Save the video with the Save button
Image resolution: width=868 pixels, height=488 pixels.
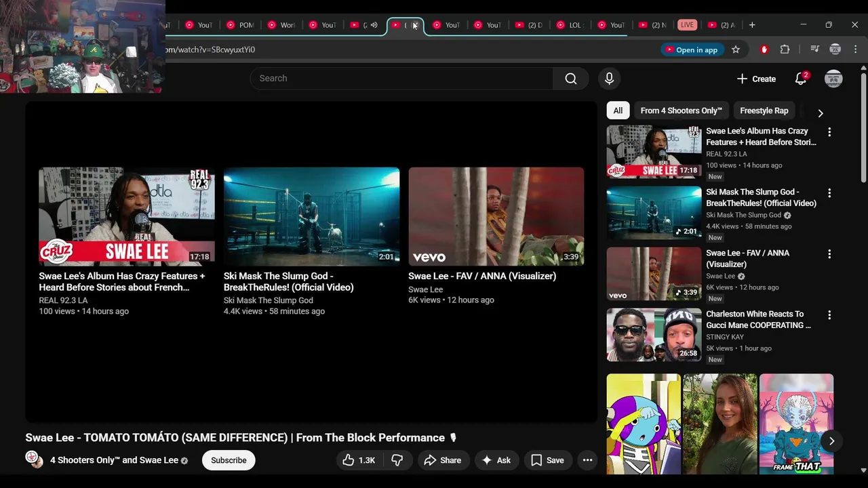click(547, 460)
